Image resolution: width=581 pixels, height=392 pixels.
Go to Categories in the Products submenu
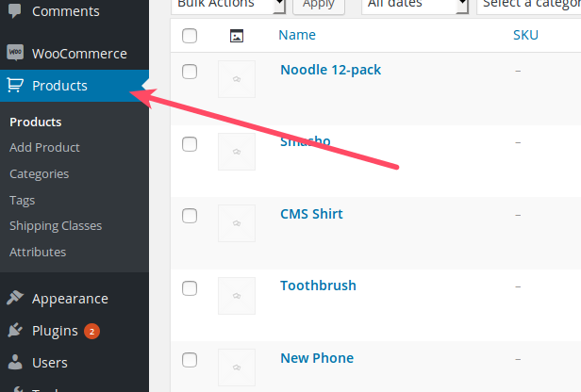point(39,173)
